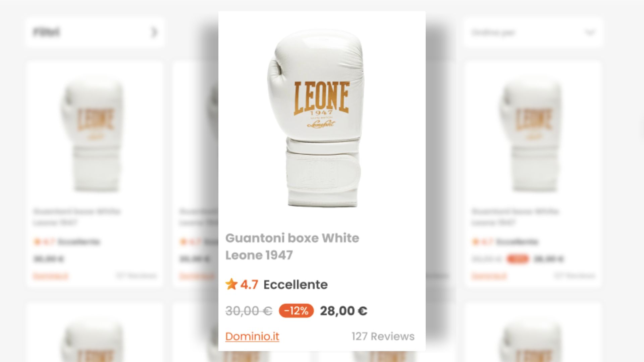Open the Filtri filter bar

pos(95,33)
